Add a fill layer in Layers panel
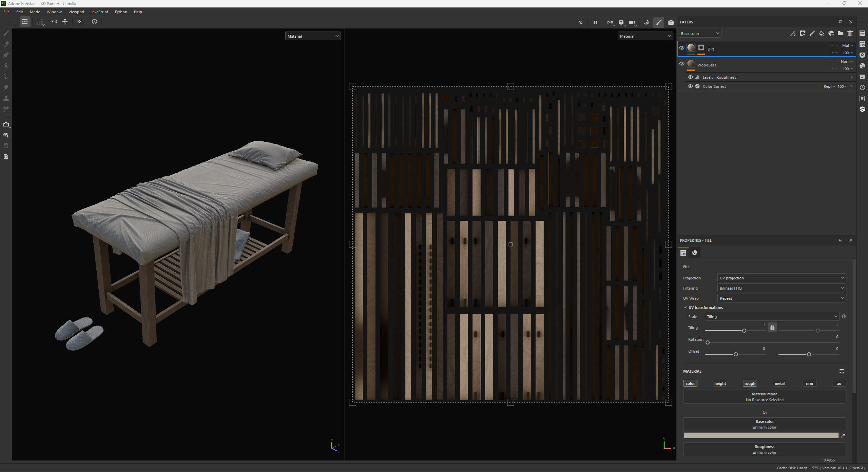 tap(822, 33)
